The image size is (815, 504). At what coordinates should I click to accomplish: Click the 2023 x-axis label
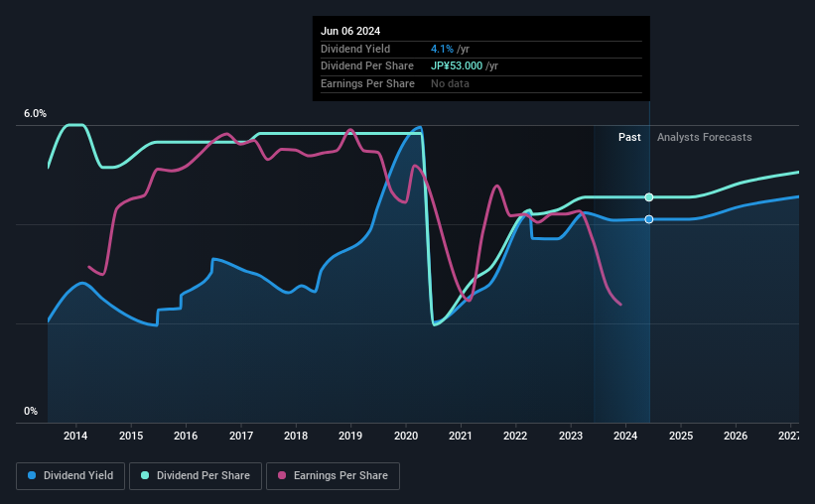(x=571, y=436)
